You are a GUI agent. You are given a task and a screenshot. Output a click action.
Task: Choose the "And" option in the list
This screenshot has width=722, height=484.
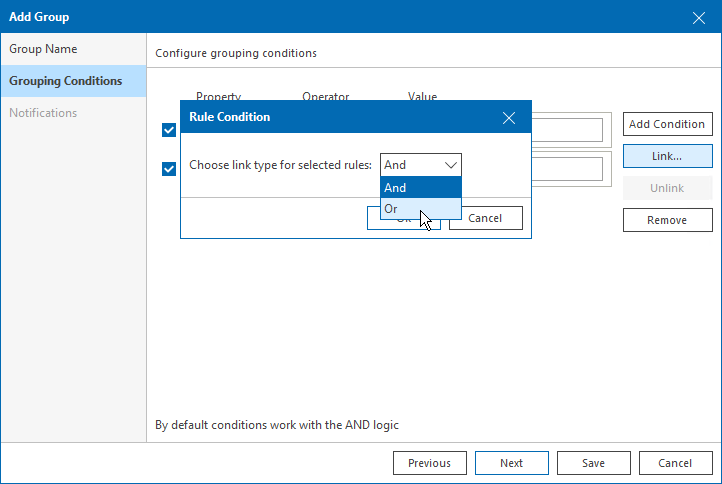[x=421, y=187]
